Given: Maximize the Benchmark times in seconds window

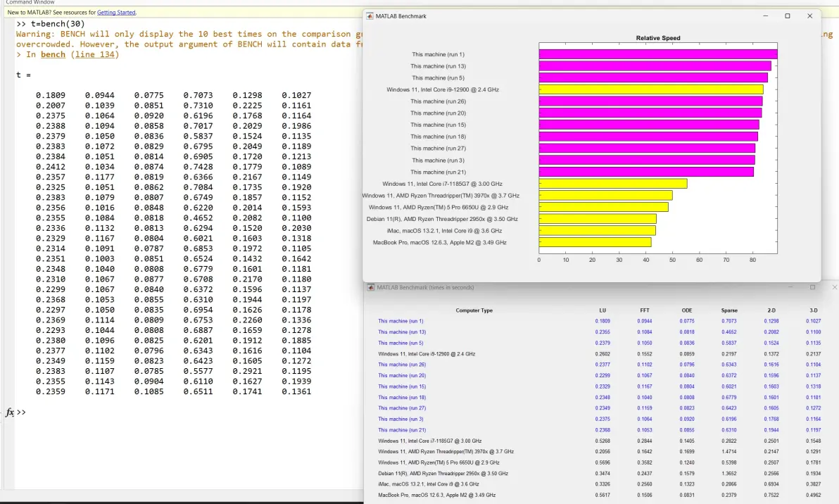Looking at the screenshot, I should (812, 287).
